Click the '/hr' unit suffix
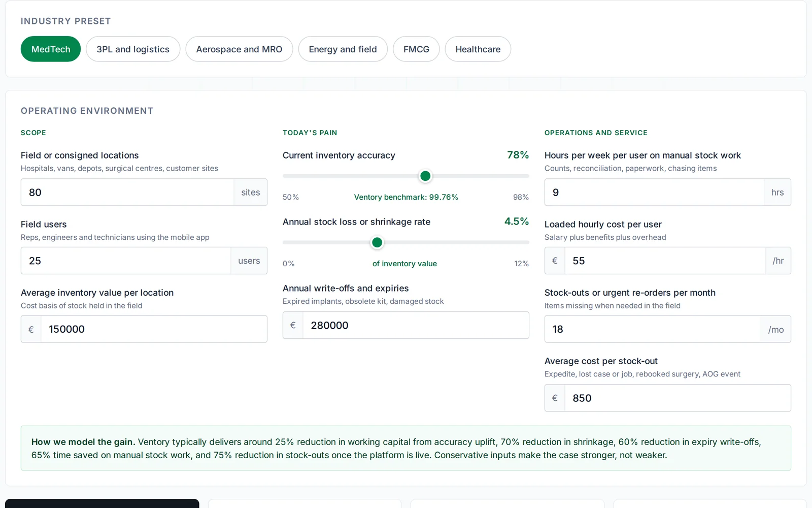 point(778,261)
